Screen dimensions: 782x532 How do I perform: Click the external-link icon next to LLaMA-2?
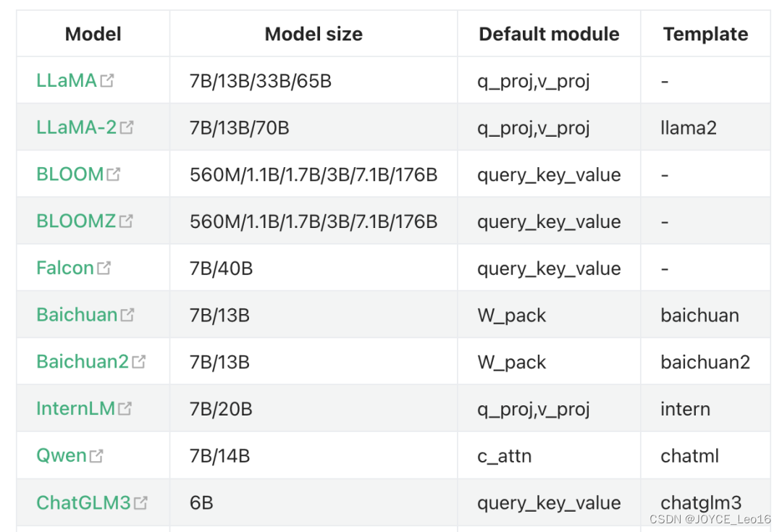point(127,127)
